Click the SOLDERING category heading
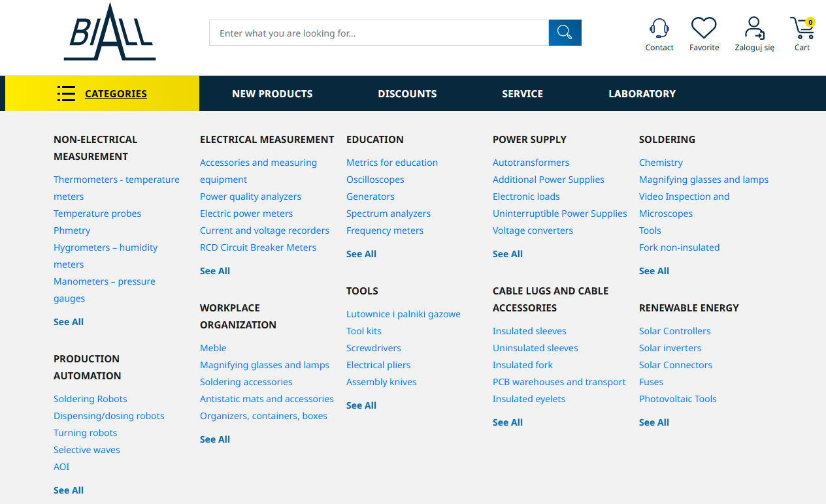Image resolution: width=826 pixels, height=504 pixels. (667, 139)
